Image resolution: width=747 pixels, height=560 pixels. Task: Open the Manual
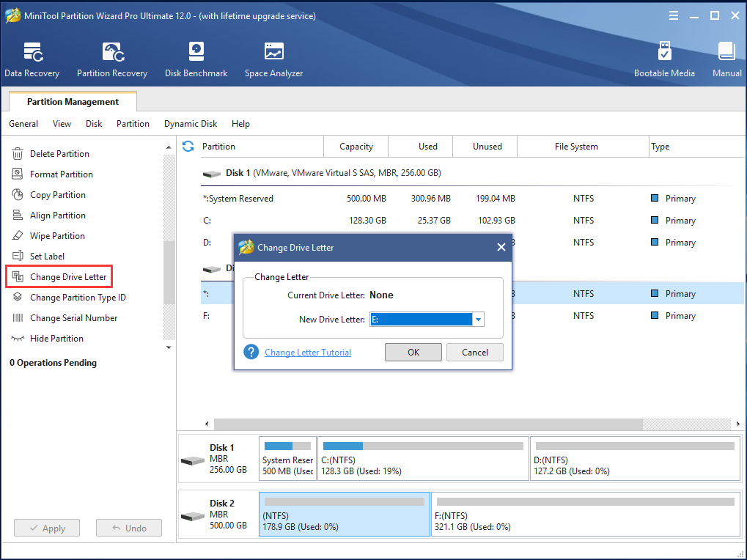click(x=727, y=59)
